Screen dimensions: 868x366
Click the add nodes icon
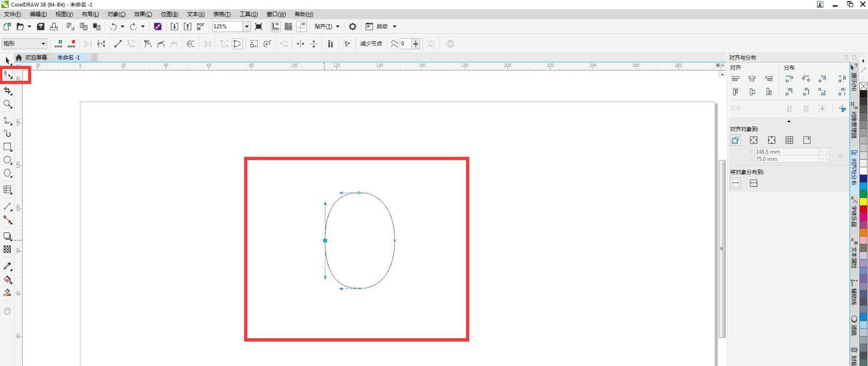(59, 44)
